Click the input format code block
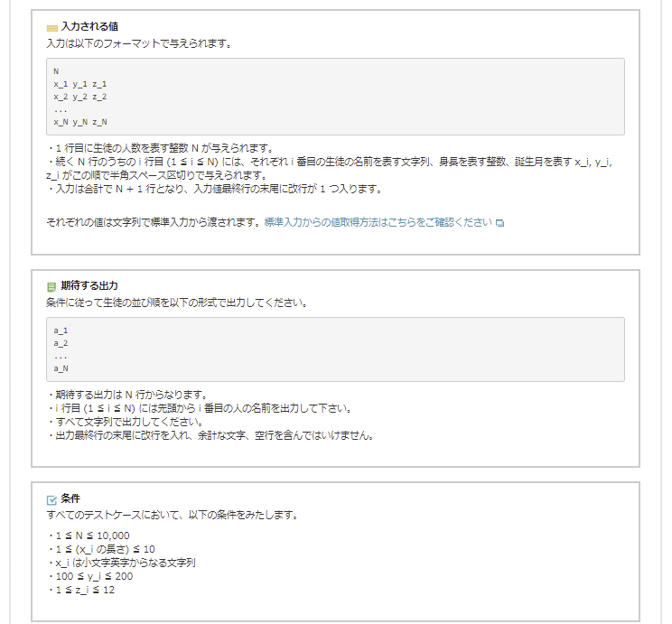 point(335,97)
